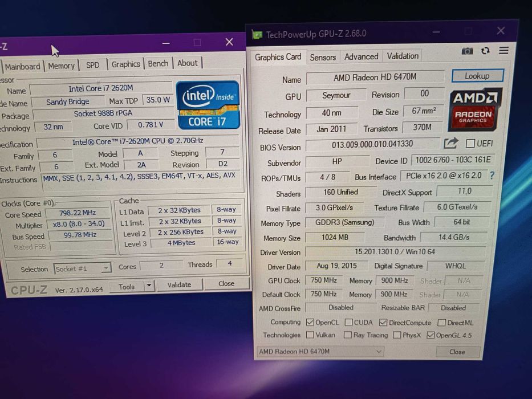532x399 pixels.
Task: Switch to the Graphics Card tab in GPU-Z
Action: 278,57
